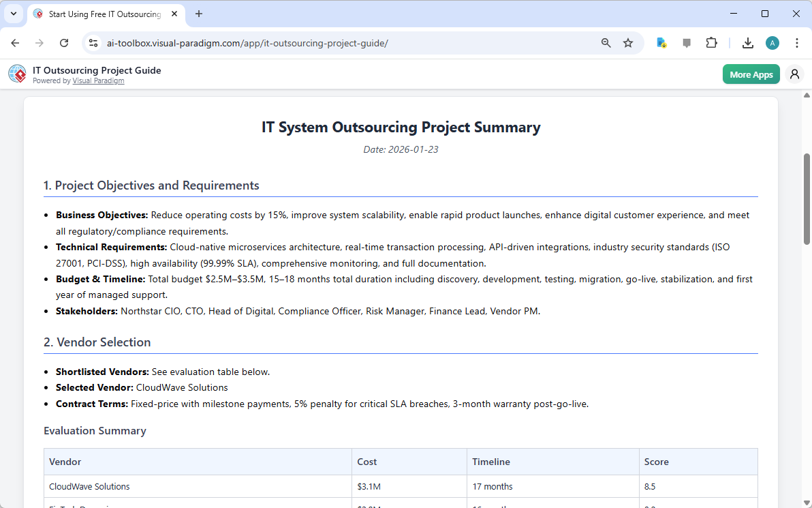
Task: Reload the current page
Action: pyautogui.click(x=64, y=42)
